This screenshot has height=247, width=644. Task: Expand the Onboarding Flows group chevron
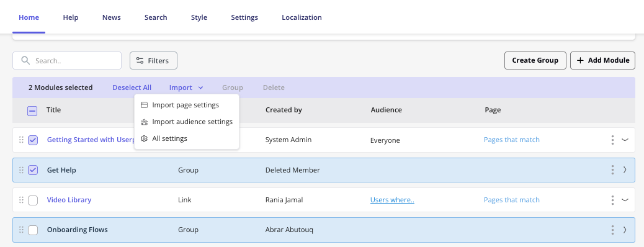point(625,230)
